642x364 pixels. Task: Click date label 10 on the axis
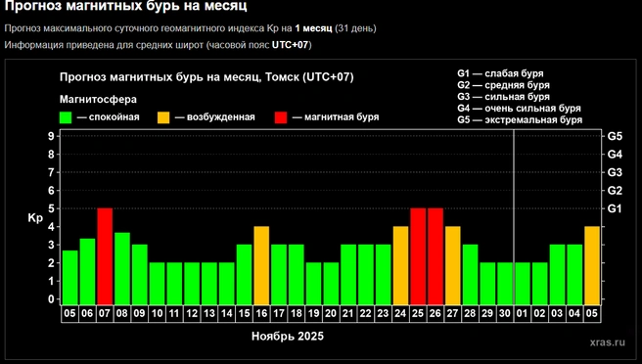click(x=157, y=314)
